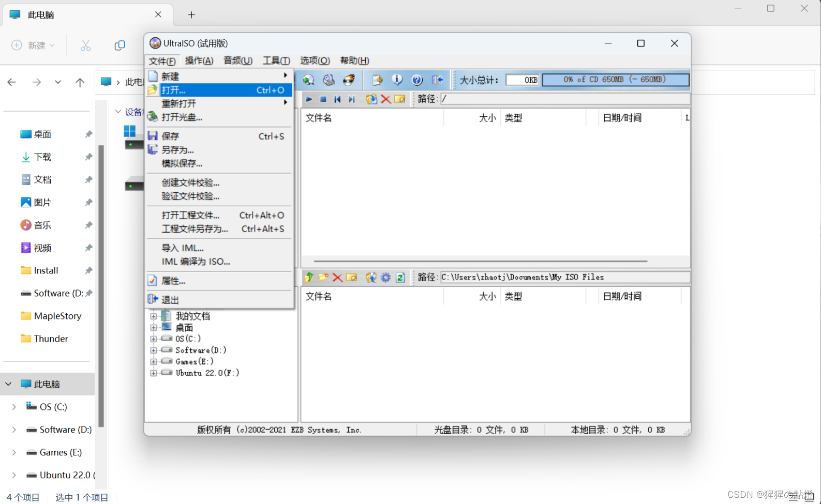Click the Cut scissors icon in Explorer
The height and width of the screenshot is (504, 821).
[85, 45]
